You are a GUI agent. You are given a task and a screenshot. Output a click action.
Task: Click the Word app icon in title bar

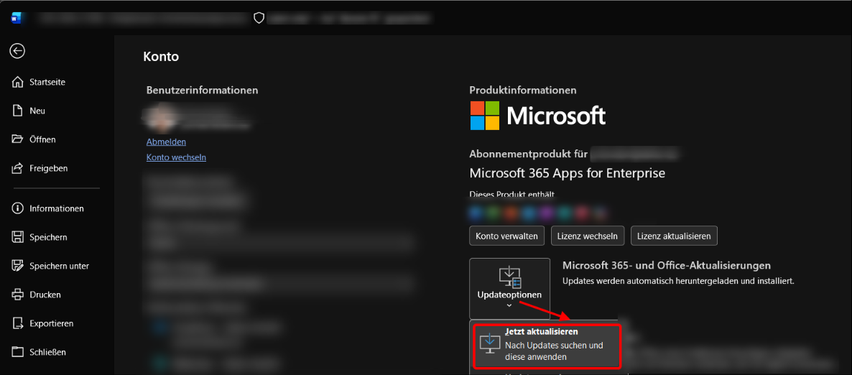(x=17, y=18)
